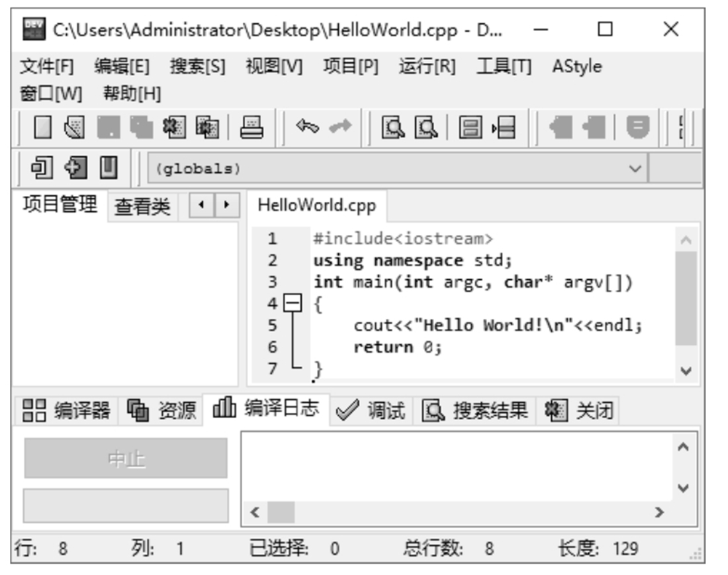Click the 已选择: 0 status bar entry
The height and width of the screenshot is (575, 728).
[x=295, y=549]
